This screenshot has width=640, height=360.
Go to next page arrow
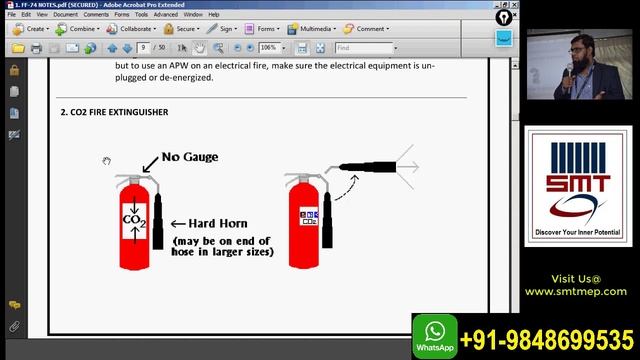(127, 48)
